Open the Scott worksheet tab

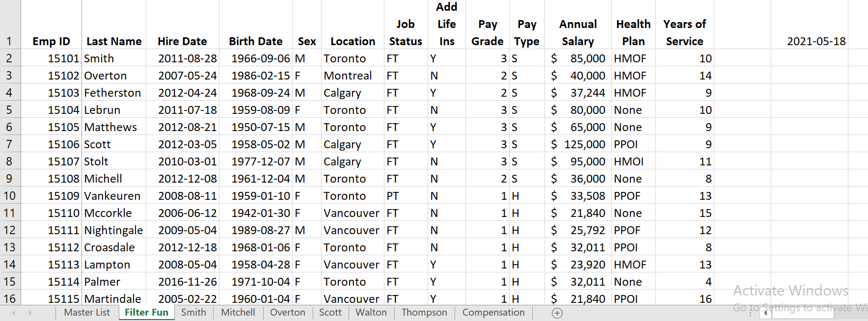coord(330,313)
